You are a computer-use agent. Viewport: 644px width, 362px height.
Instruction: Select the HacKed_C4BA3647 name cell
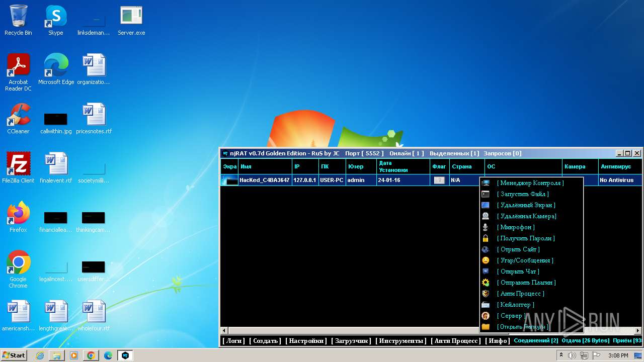[265, 180]
